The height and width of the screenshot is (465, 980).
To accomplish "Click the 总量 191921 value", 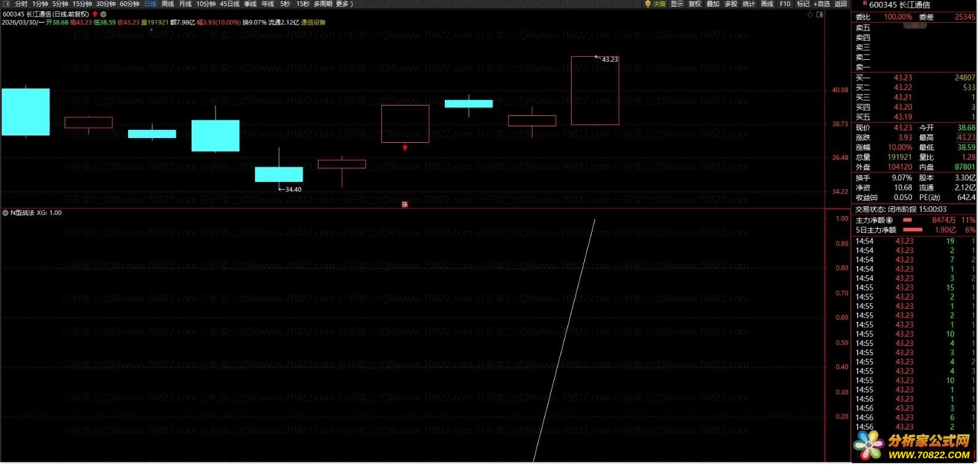I will click(899, 157).
